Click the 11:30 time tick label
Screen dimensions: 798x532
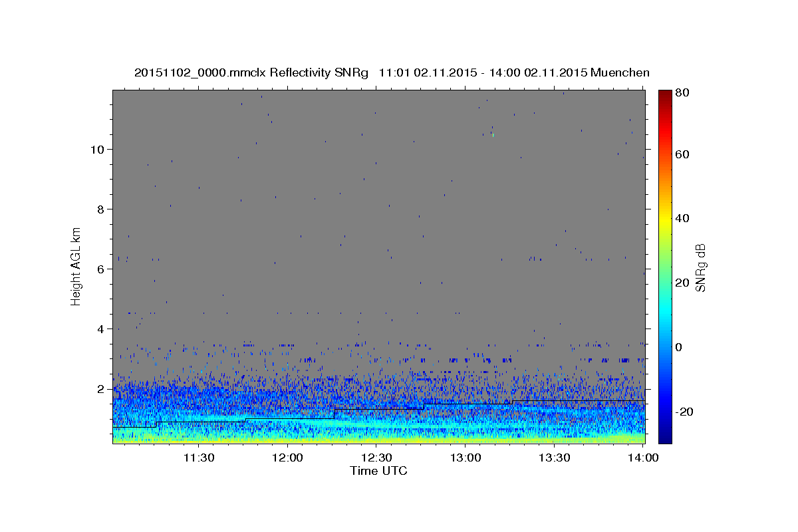(199, 458)
